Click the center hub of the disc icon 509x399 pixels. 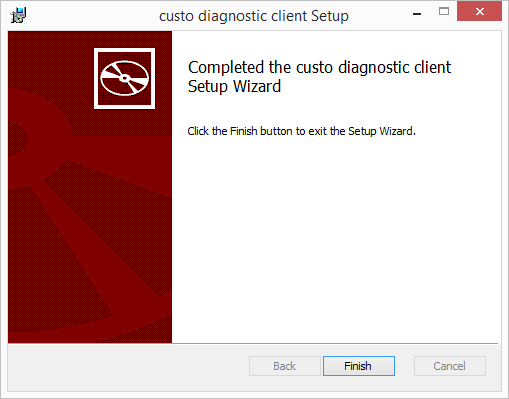124,78
